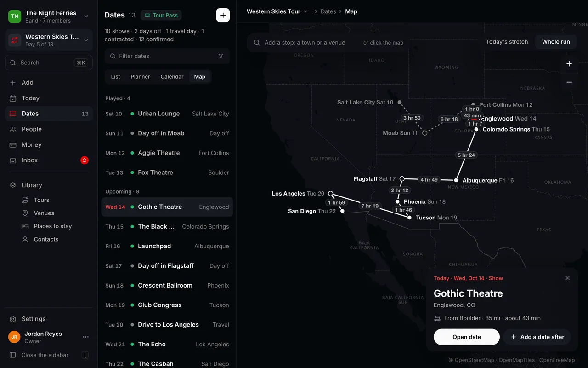Click the Add a stop search field
Screen dimensions: 588x368
coord(326,43)
